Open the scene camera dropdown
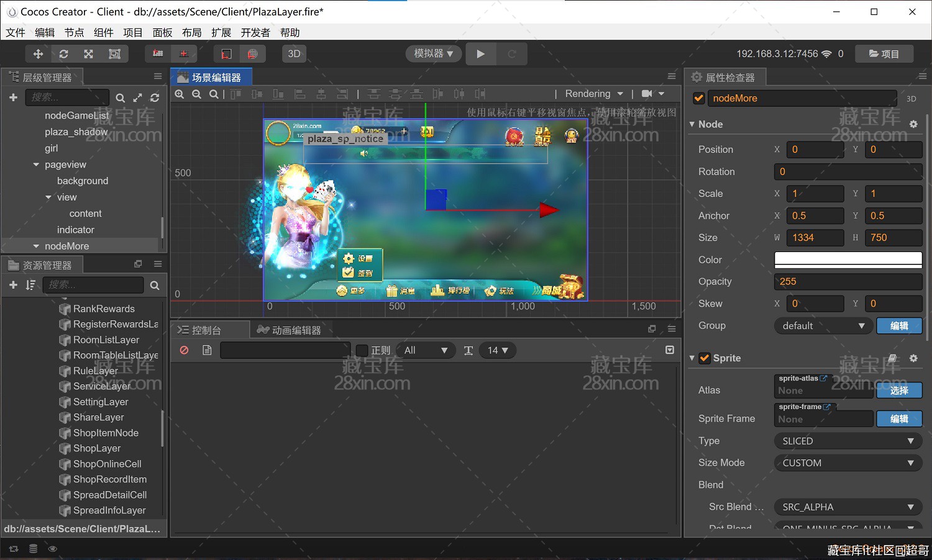Viewport: 932px width, 560px height. (x=653, y=94)
